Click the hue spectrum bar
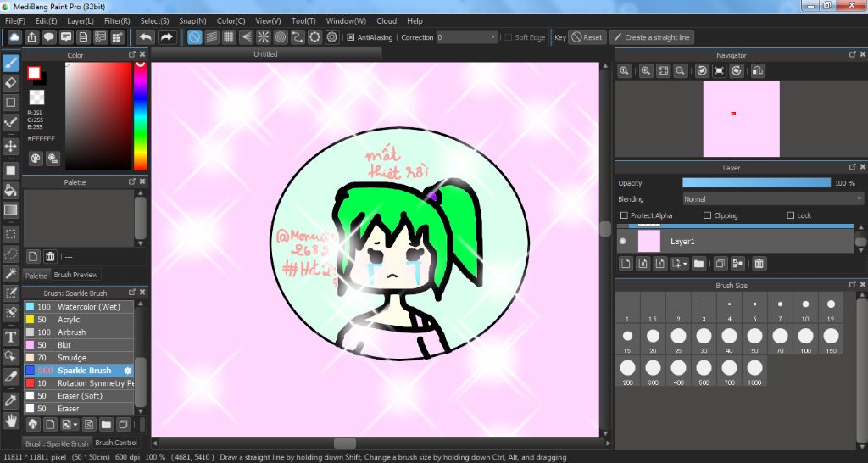868x463 pixels. point(141,115)
